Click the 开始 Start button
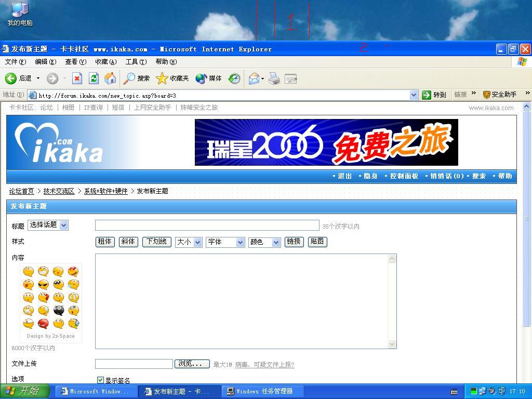The height and width of the screenshot is (399, 532). pos(25,391)
